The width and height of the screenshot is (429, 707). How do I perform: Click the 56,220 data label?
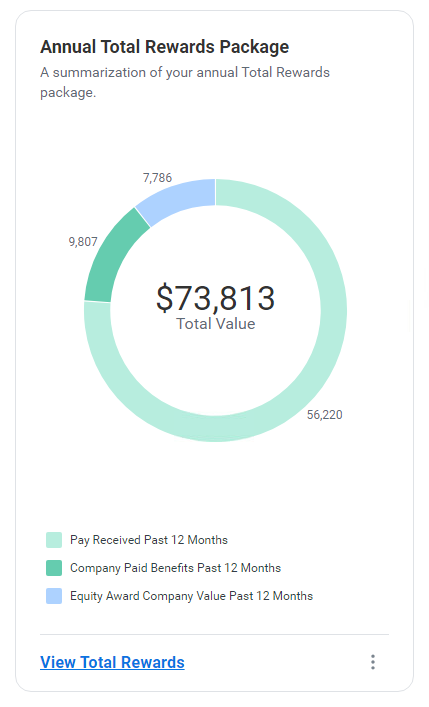pos(325,414)
